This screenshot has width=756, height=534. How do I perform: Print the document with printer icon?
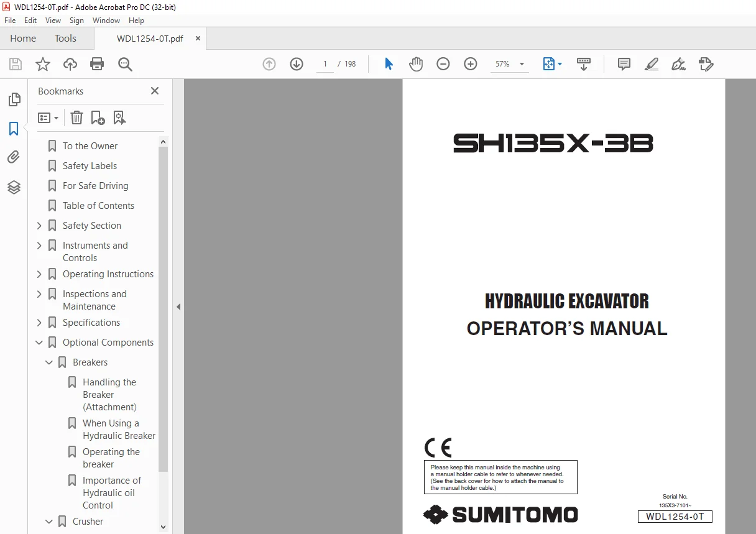pyautogui.click(x=97, y=64)
